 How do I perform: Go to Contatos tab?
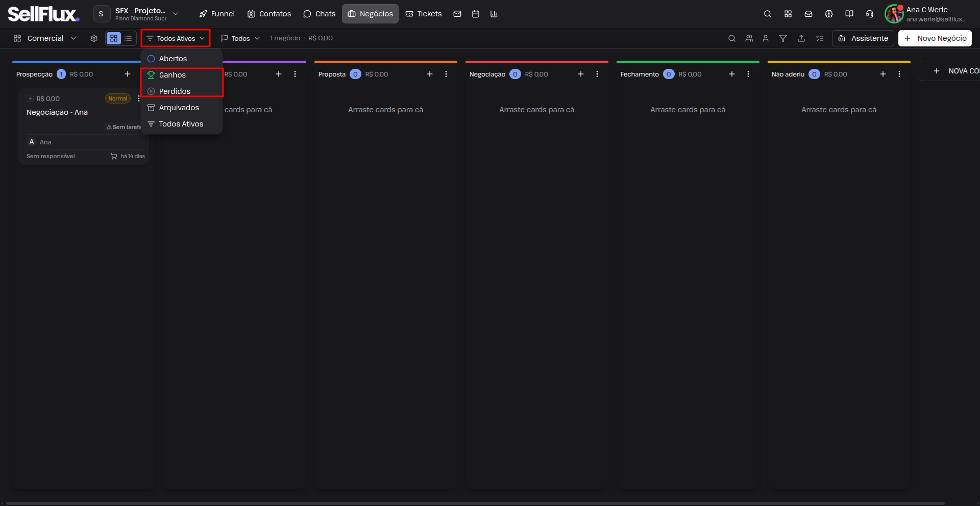click(269, 14)
